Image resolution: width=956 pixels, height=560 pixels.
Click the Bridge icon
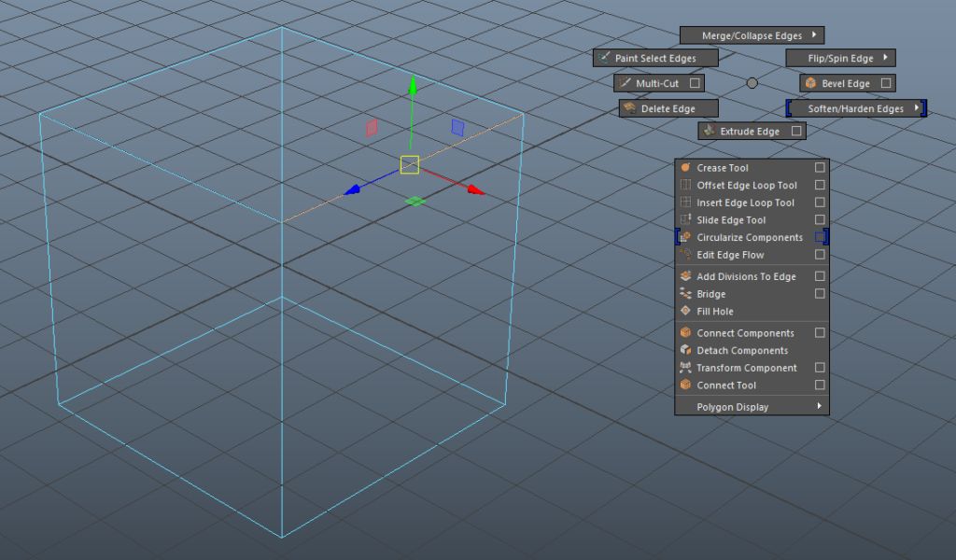tap(685, 294)
